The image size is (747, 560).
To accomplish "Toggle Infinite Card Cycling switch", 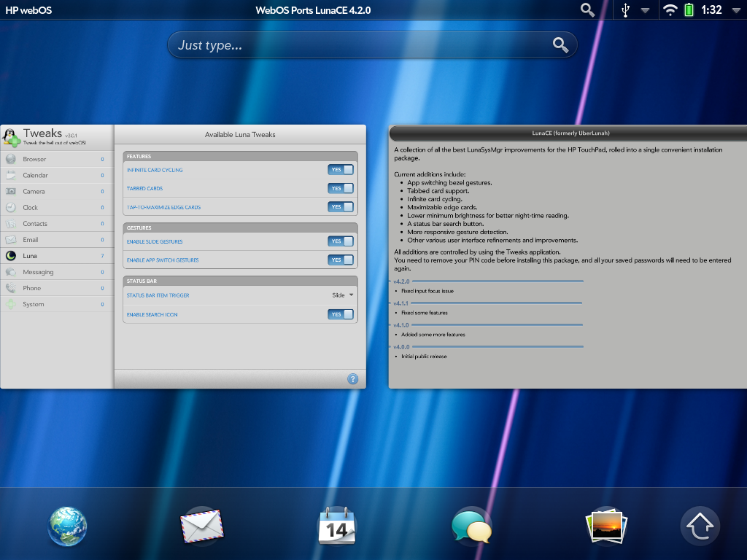I will [341, 169].
